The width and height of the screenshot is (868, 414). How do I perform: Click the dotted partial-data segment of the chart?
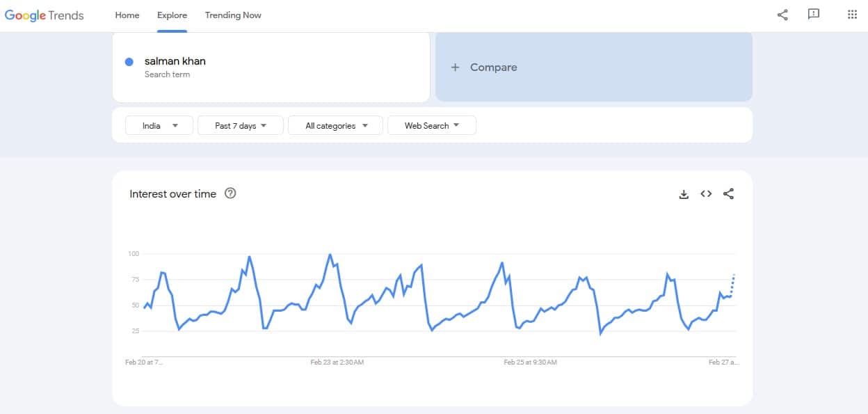(x=733, y=285)
